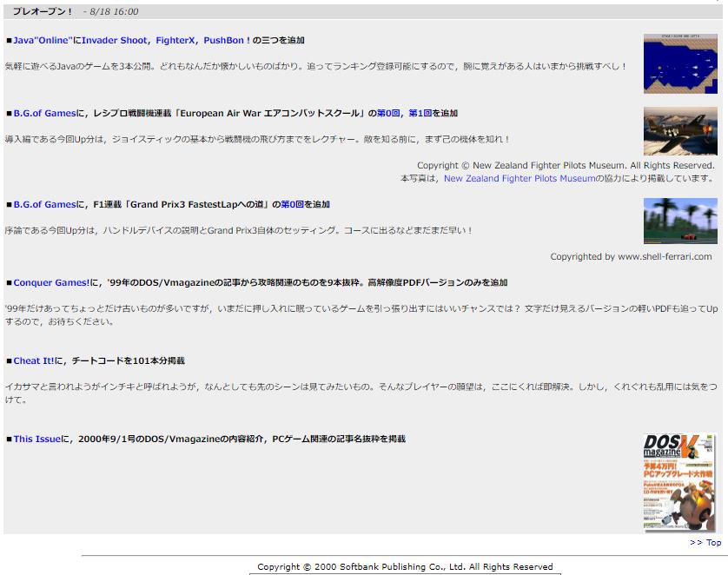Click 'Copyright © New Zealand Fighter Pilots Museum' text

click(566, 165)
